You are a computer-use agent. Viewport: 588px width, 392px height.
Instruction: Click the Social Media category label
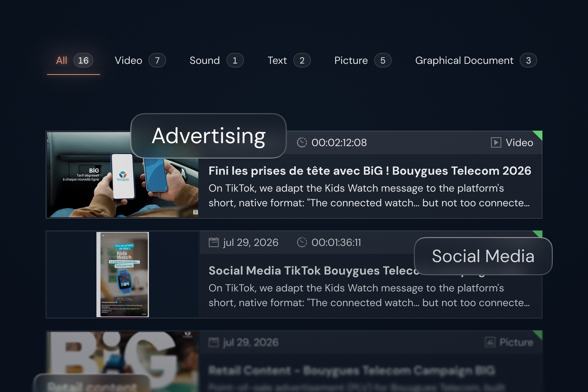[483, 256]
